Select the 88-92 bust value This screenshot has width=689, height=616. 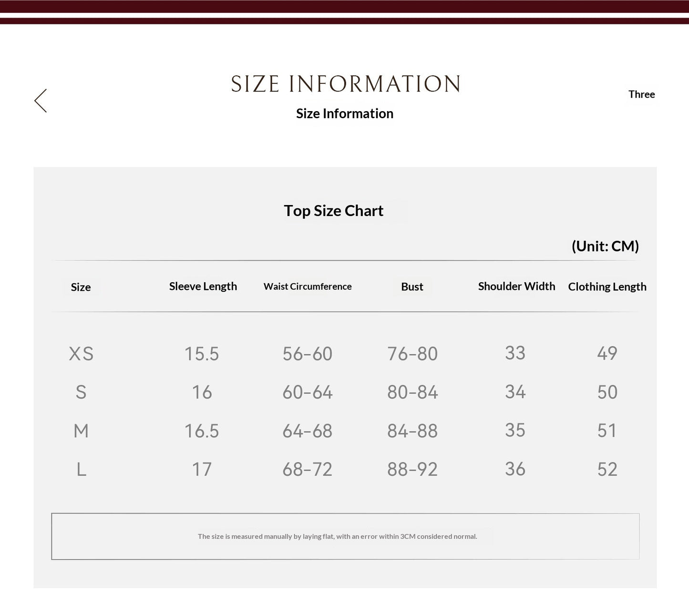click(412, 470)
